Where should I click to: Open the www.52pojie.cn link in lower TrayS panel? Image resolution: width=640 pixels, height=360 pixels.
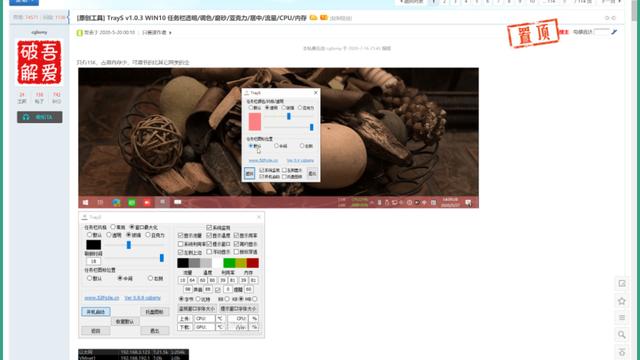point(102,298)
